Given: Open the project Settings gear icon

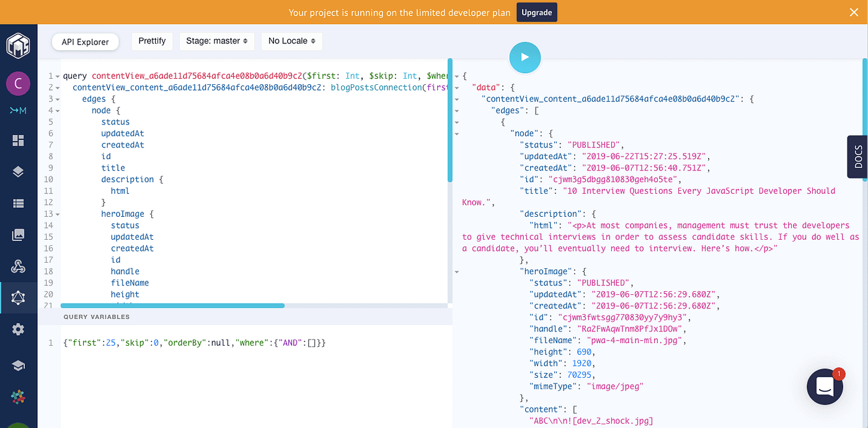Looking at the screenshot, I should coord(18,329).
